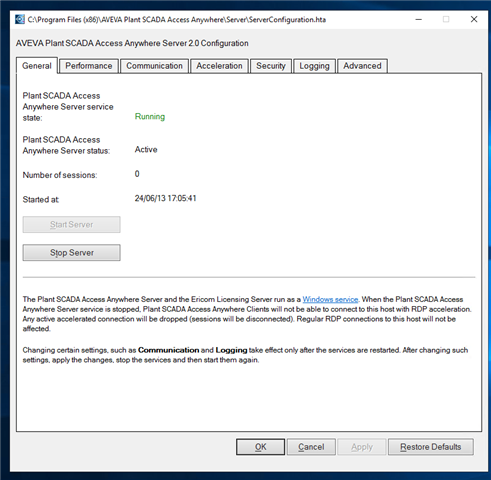
Task: Follow the Windows service link
Action: click(330, 299)
